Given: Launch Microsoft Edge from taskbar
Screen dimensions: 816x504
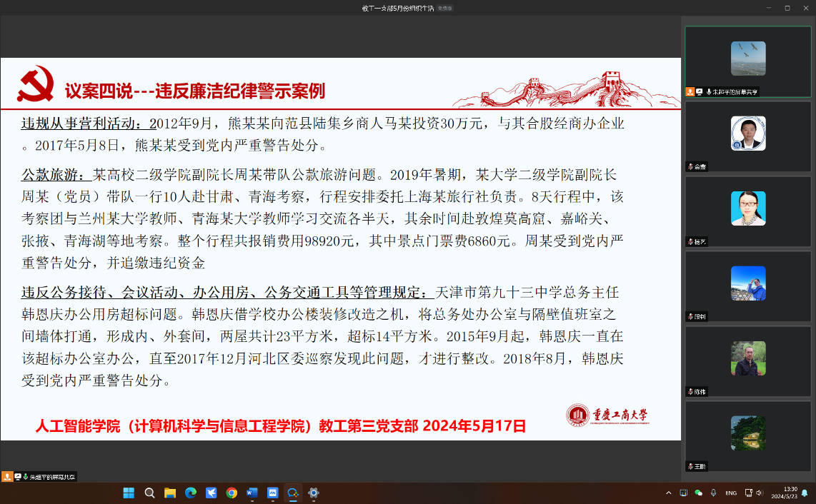Looking at the screenshot, I should (x=191, y=493).
